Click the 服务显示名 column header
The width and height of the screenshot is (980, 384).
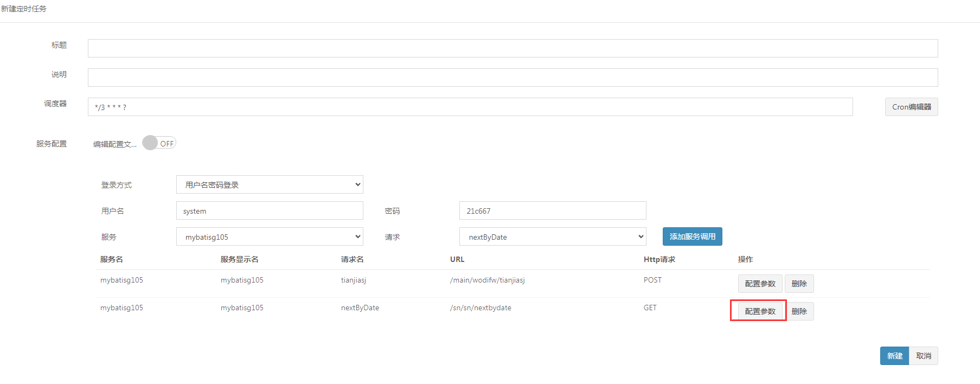(x=240, y=259)
